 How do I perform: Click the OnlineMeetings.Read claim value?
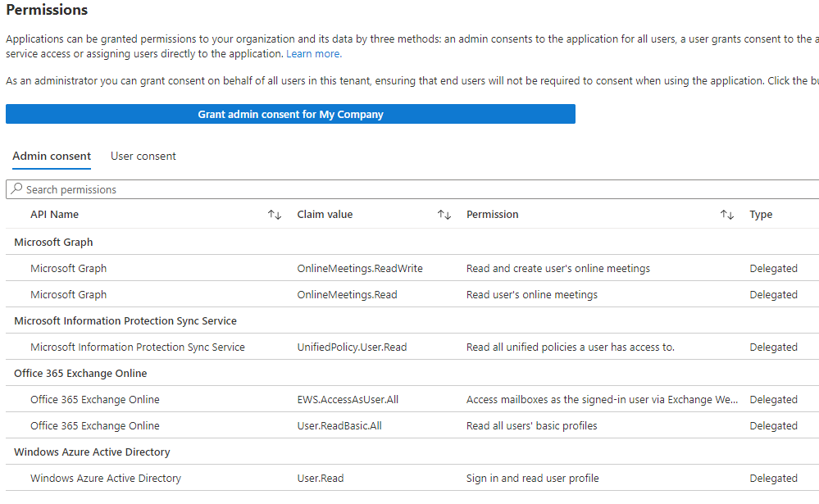[348, 294]
